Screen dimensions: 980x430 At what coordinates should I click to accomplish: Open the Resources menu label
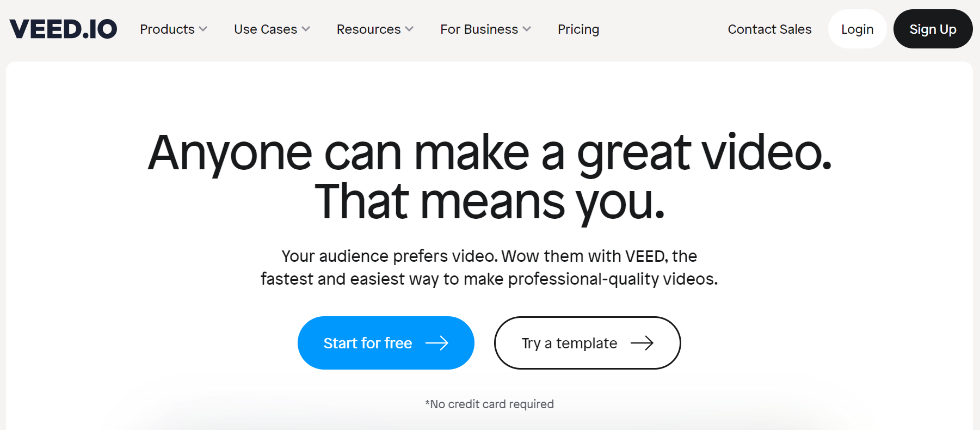(x=368, y=29)
